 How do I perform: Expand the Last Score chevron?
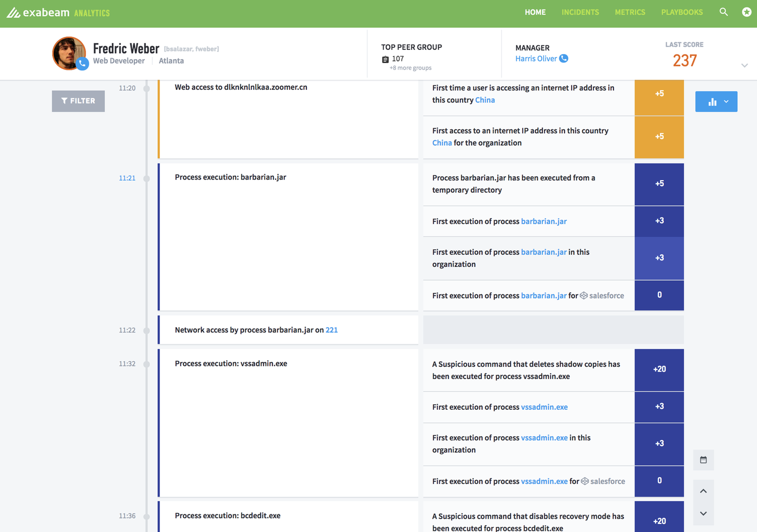[x=744, y=66]
